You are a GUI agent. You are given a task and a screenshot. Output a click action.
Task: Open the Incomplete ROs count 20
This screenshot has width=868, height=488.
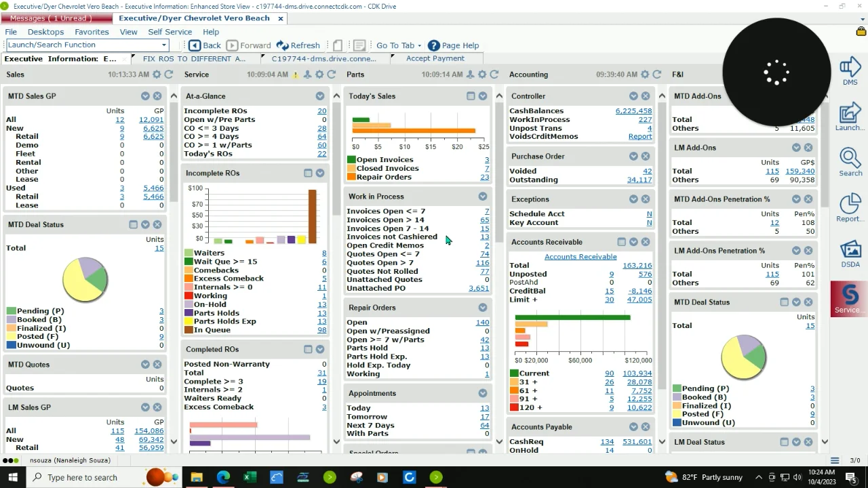[x=322, y=111]
